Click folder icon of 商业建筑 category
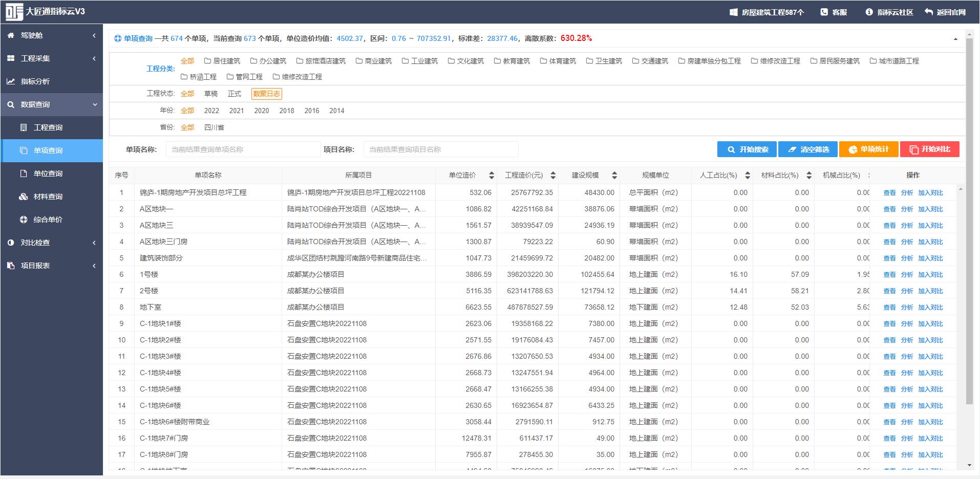 (x=359, y=61)
